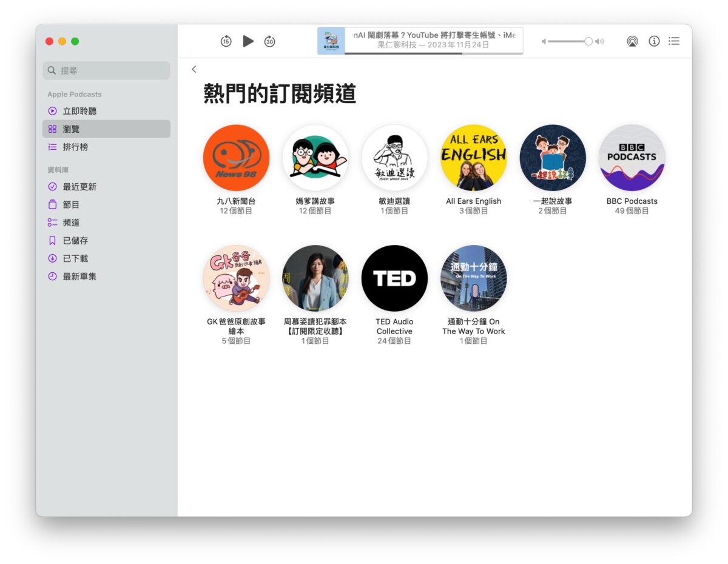Screen dimensions: 728x564
Task: Click the 已下載 download-arrow icon
Action: 52,258
